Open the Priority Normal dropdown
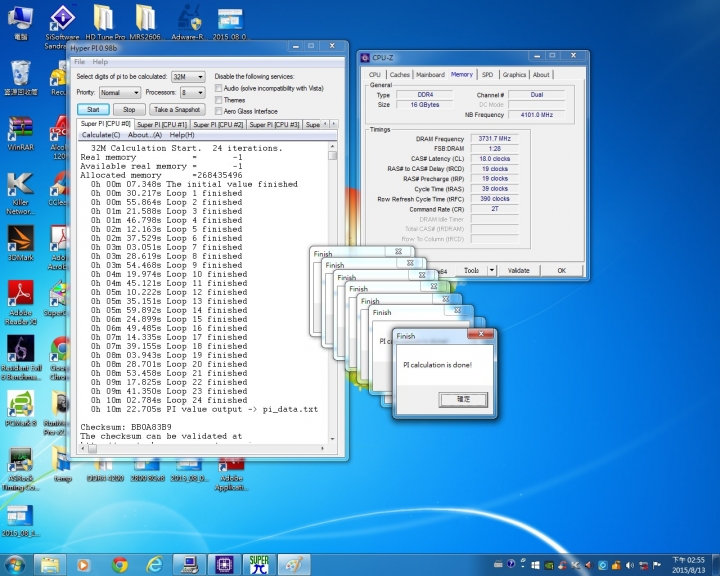 (x=120, y=92)
